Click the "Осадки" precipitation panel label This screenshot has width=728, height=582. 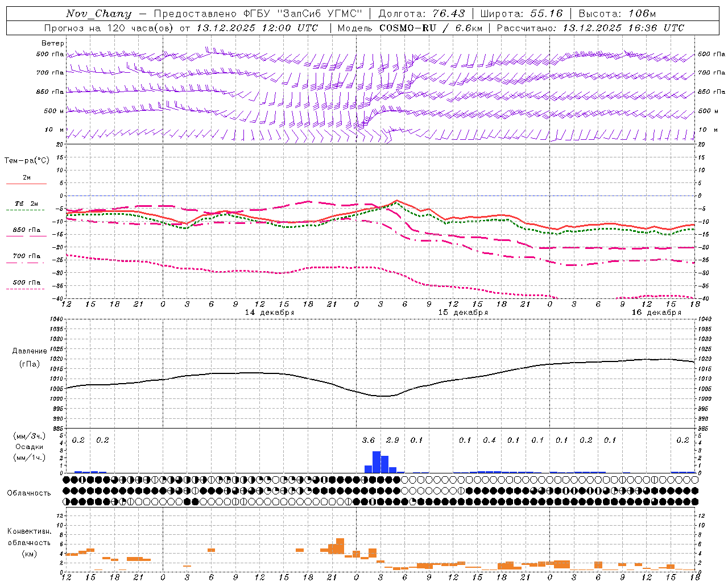(x=30, y=447)
